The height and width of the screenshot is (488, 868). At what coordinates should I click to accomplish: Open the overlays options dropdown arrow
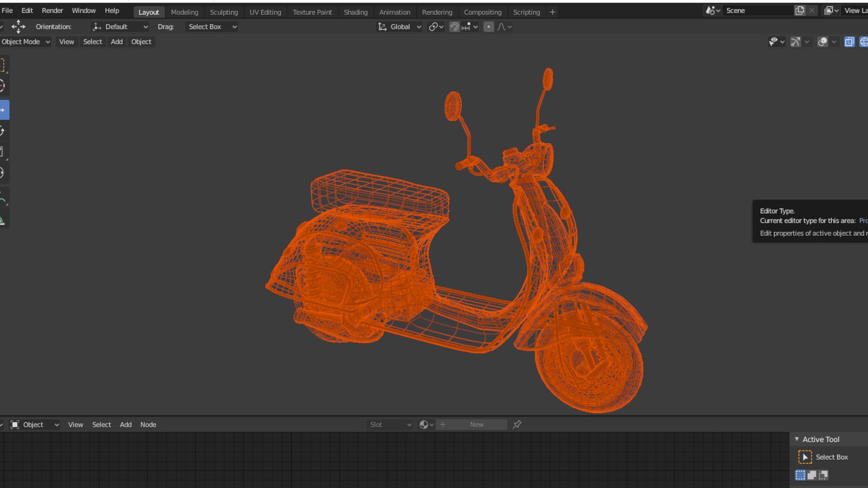(834, 42)
